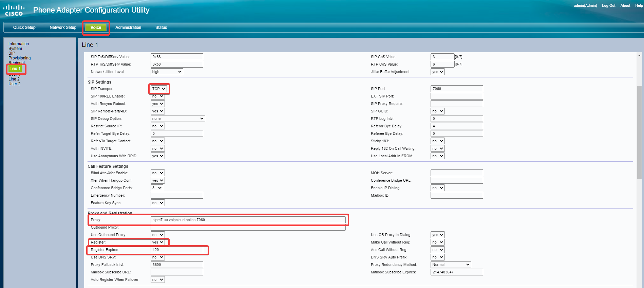This screenshot has width=644, height=288.
Task: Click the Cisco logo
Action: pos(14,10)
